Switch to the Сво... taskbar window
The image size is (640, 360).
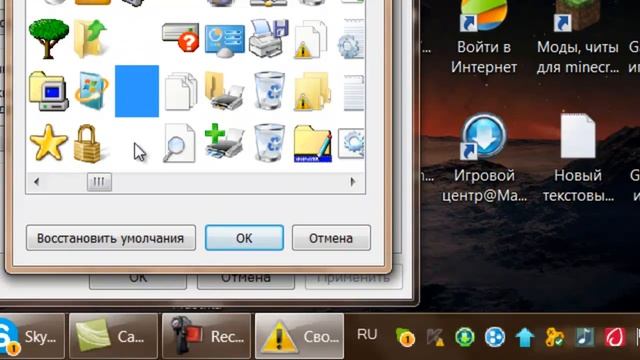click(300, 336)
